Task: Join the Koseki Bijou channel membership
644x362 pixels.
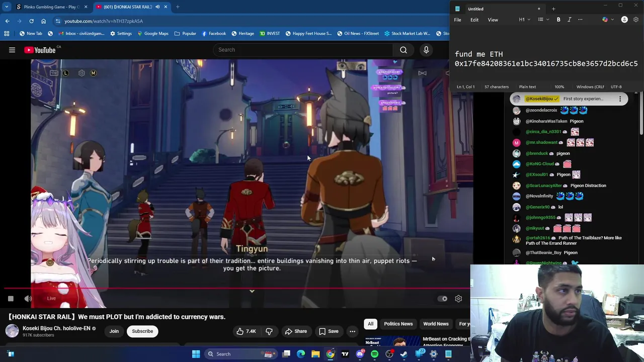Action: click(x=114, y=331)
